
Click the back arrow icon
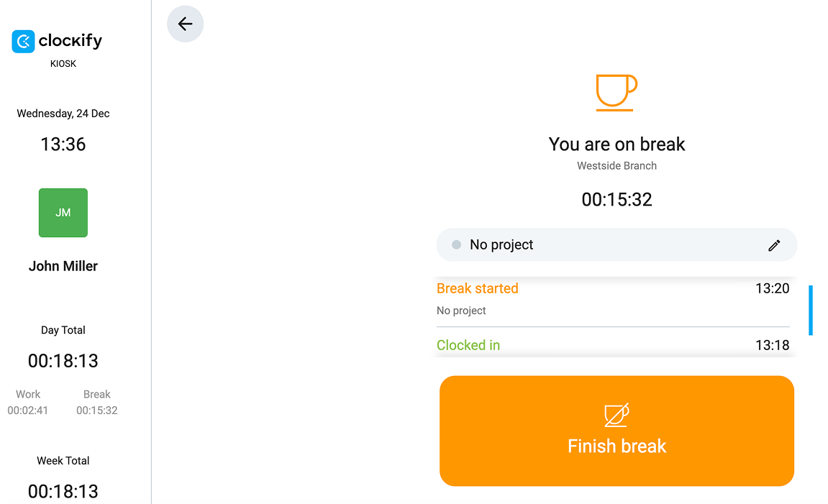coord(185,24)
